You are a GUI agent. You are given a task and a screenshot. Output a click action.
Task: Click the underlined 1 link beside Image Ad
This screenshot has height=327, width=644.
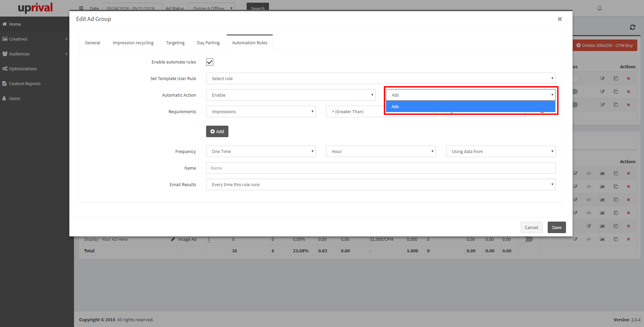pyautogui.click(x=209, y=239)
